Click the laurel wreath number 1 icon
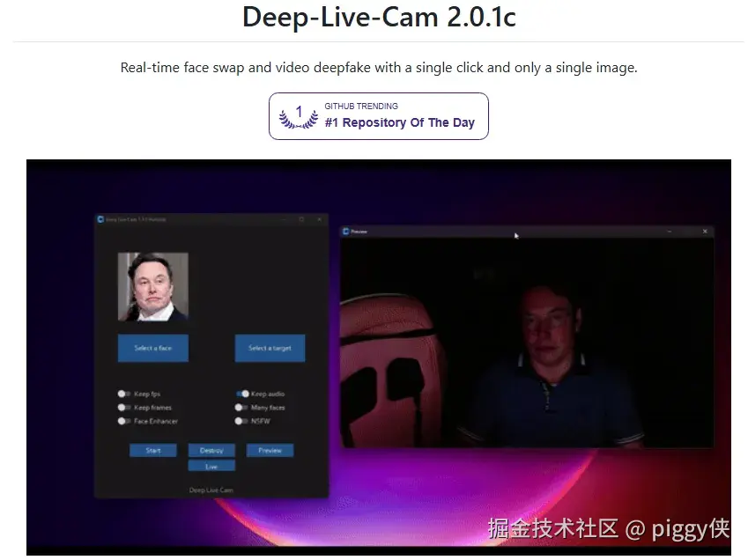Image resolution: width=748 pixels, height=560 pixels. pyautogui.click(x=299, y=117)
